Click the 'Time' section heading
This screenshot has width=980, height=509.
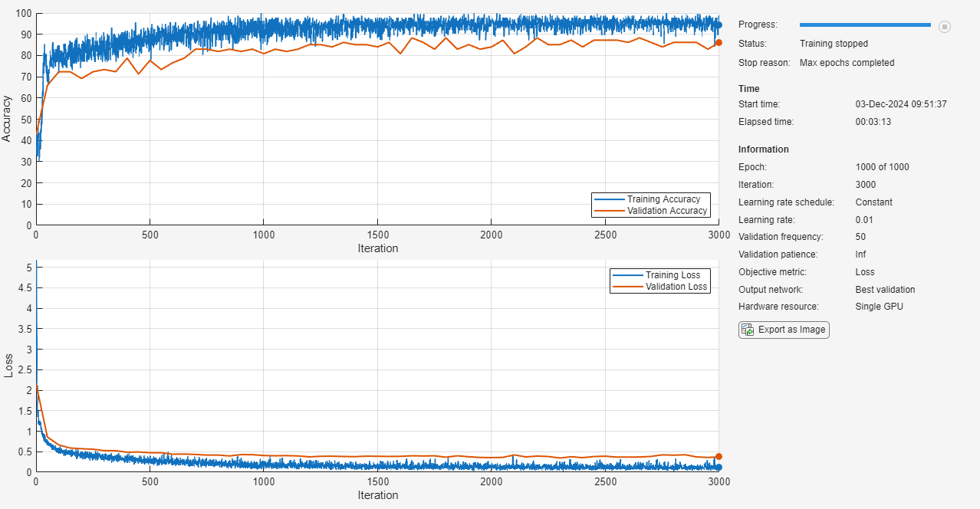coord(749,89)
